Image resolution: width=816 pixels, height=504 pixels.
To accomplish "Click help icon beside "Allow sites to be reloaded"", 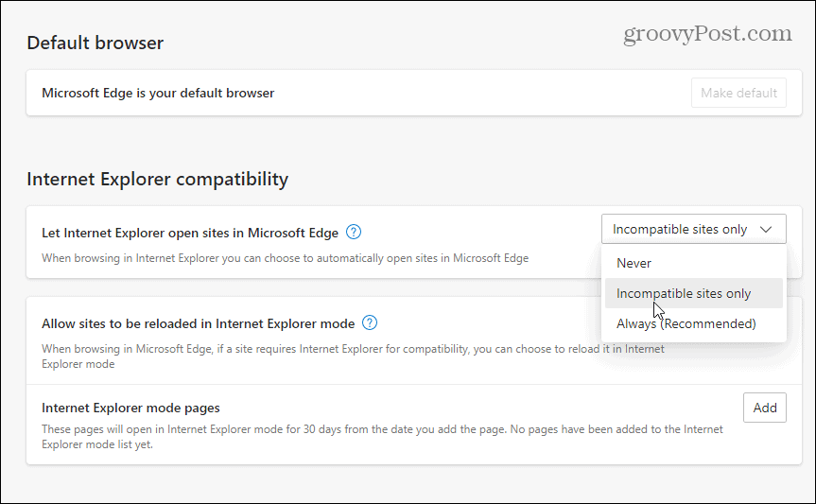I will tap(370, 322).
